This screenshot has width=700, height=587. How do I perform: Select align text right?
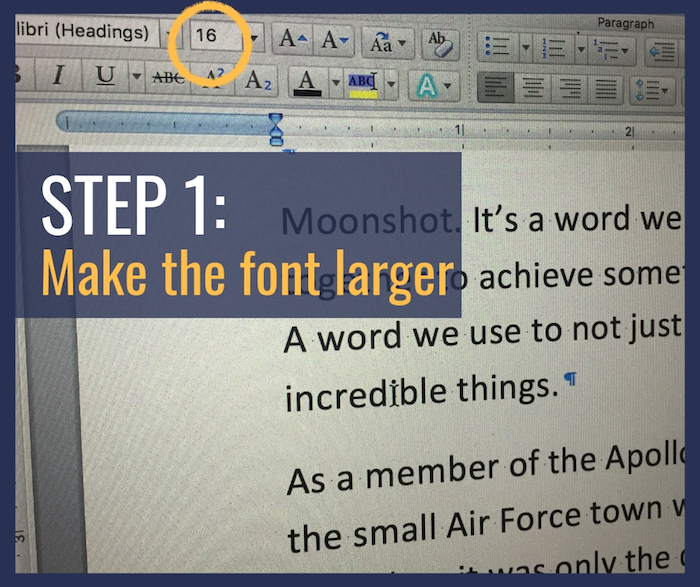570,89
